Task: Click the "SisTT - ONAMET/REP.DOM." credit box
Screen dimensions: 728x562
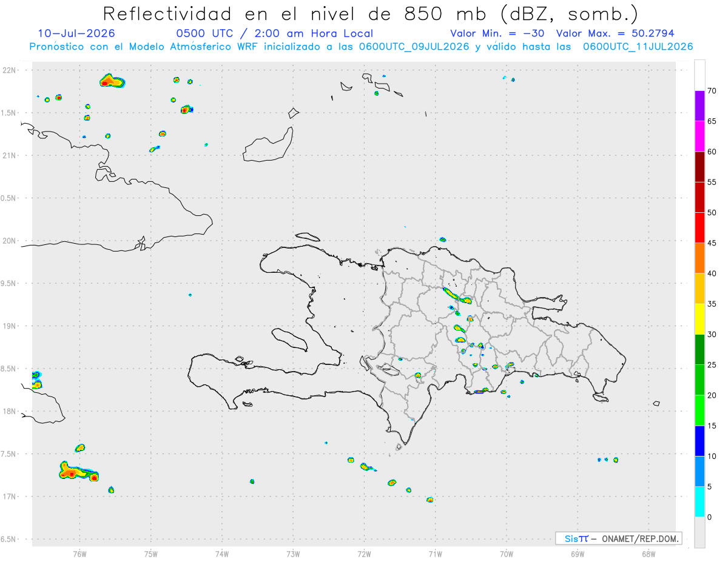Action: (x=618, y=538)
